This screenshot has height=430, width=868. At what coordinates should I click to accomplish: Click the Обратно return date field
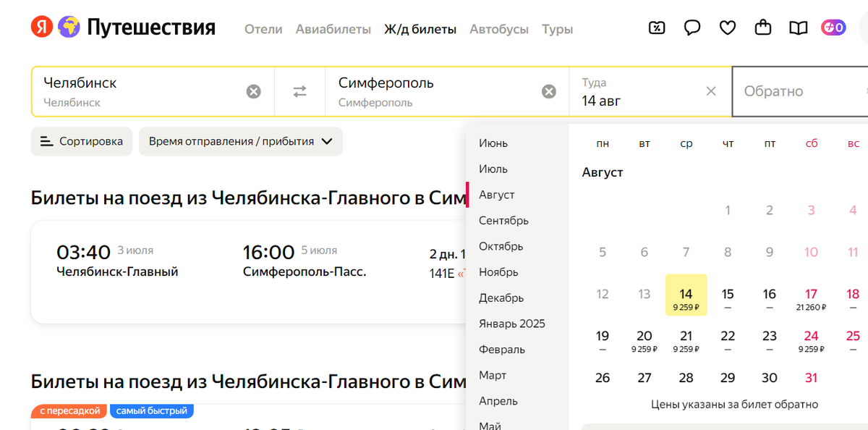click(796, 91)
